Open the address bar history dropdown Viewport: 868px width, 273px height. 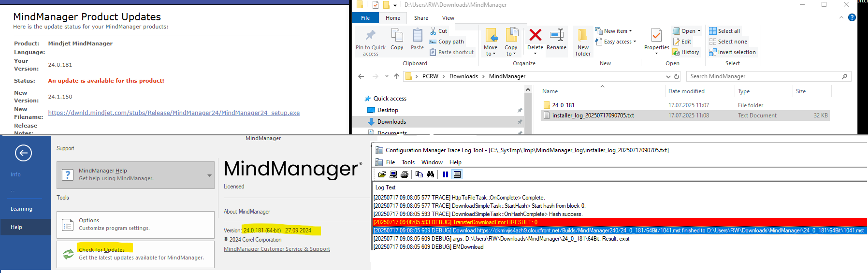pos(668,76)
